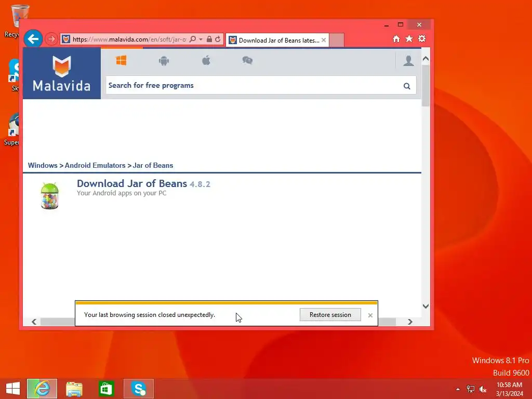Open the Android Emulators breadcrumb link
This screenshot has width=532, height=399.
(x=95, y=165)
